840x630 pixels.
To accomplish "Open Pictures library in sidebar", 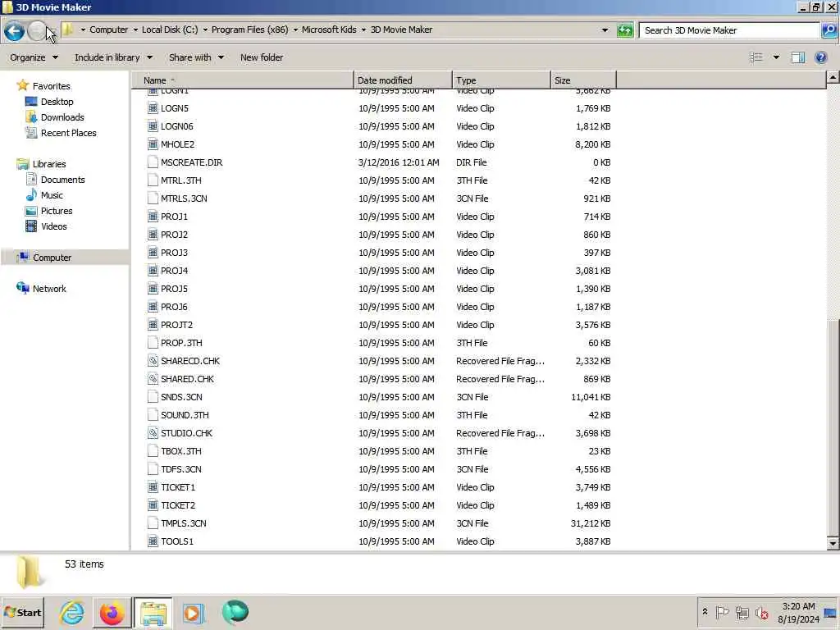I will [x=57, y=211].
